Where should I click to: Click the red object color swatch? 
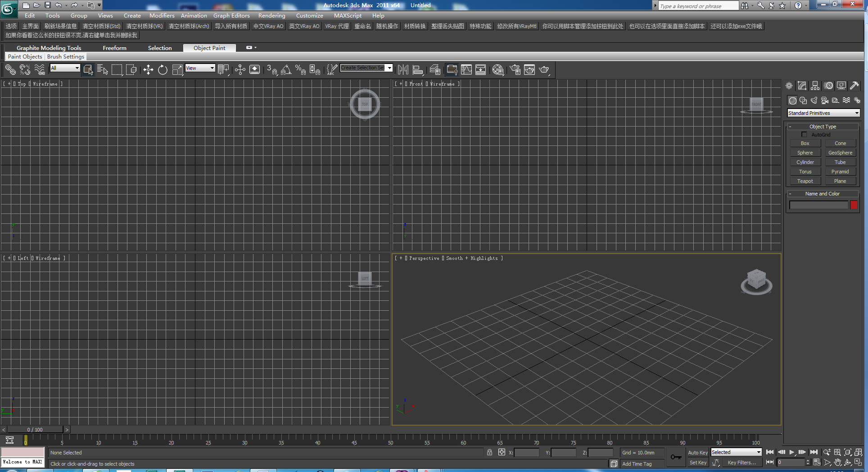(854, 205)
